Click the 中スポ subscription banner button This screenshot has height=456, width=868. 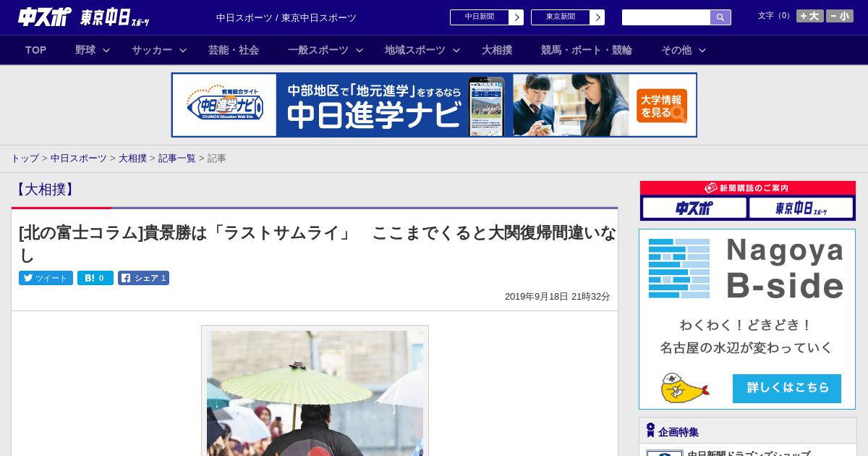tap(694, 208)
